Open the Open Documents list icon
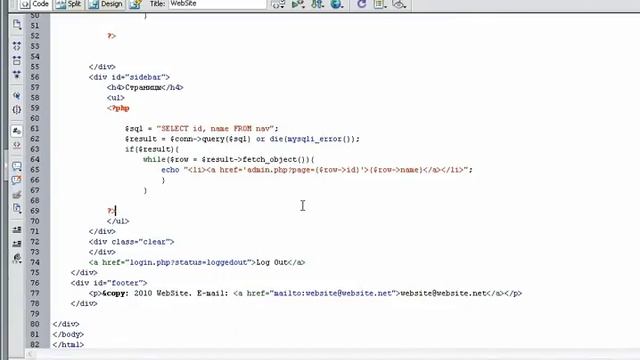This screenshot has height=360, width=640. click(x=17, y=25)
